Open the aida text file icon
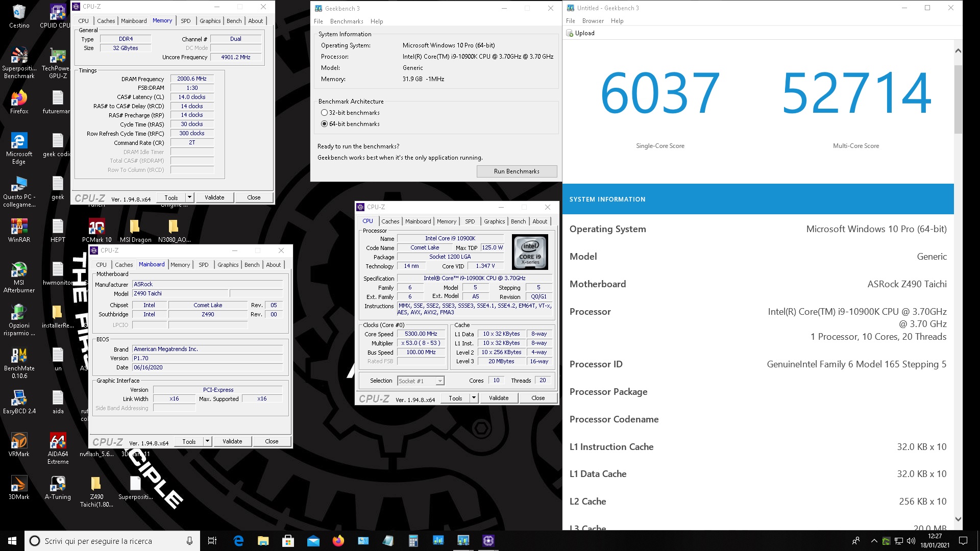 point(58,402)
